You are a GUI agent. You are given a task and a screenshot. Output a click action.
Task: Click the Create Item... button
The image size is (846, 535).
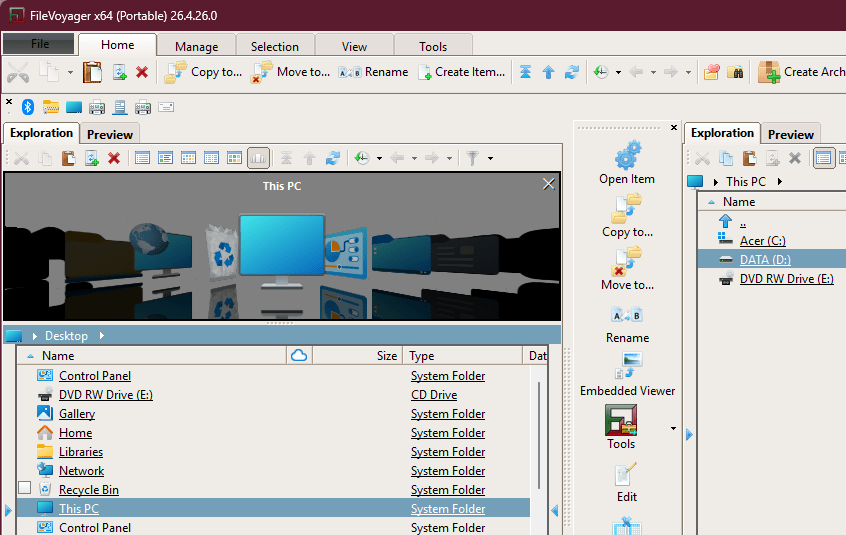(x=462, y=72)
